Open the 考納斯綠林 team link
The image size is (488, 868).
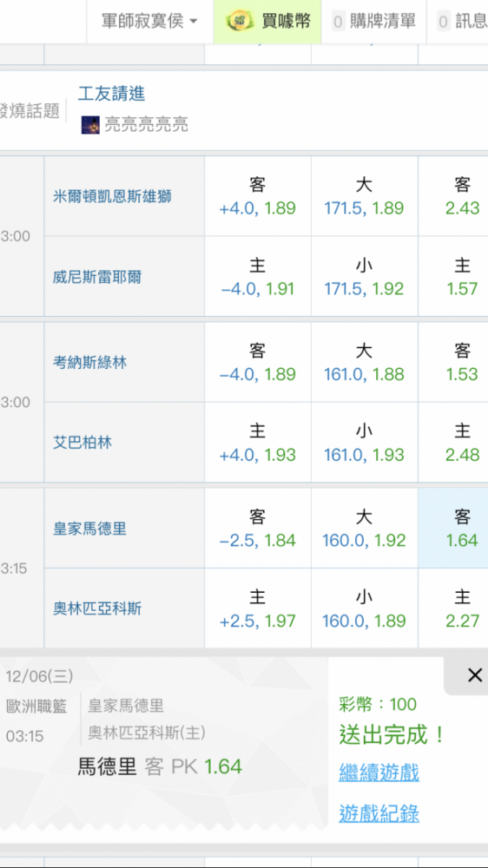(89, 363)
